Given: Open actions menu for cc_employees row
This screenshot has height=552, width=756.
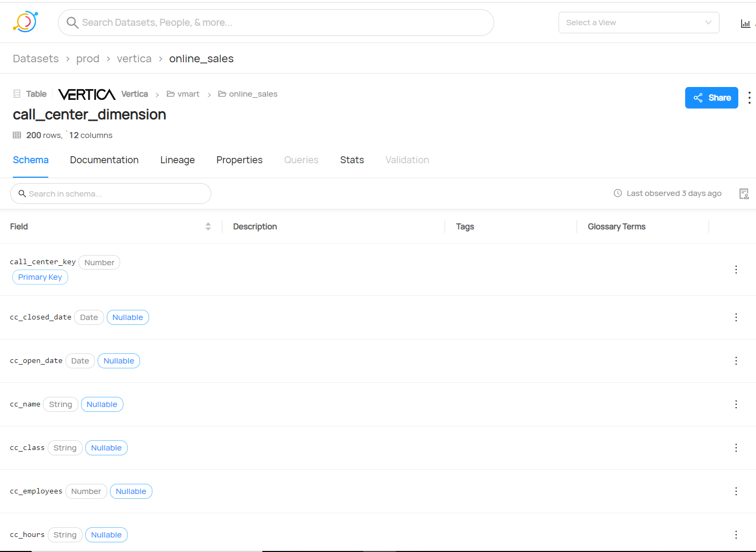Looking at the screenshot, I should point(736,491).
